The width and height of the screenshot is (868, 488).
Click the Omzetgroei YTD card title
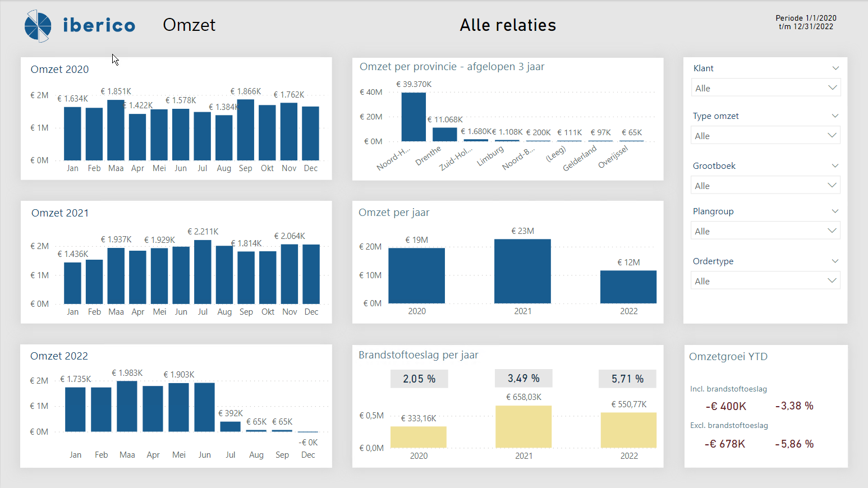click(728, 357)
